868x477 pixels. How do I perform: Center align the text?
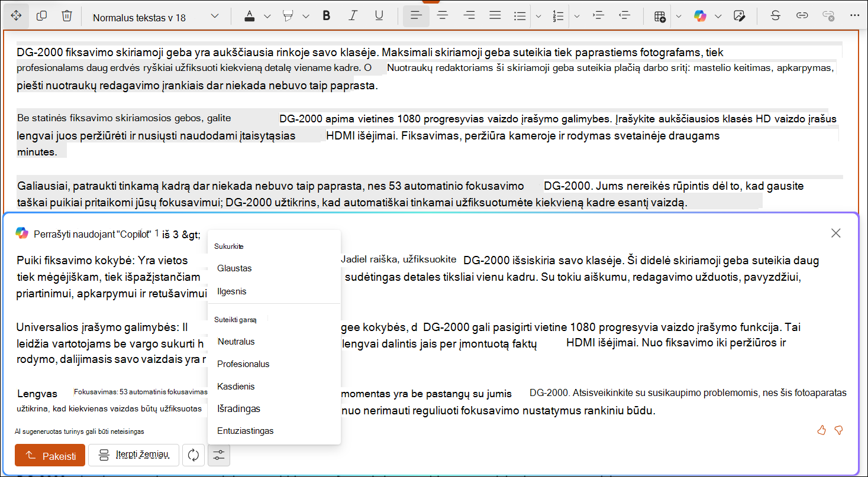pos(442,16)
